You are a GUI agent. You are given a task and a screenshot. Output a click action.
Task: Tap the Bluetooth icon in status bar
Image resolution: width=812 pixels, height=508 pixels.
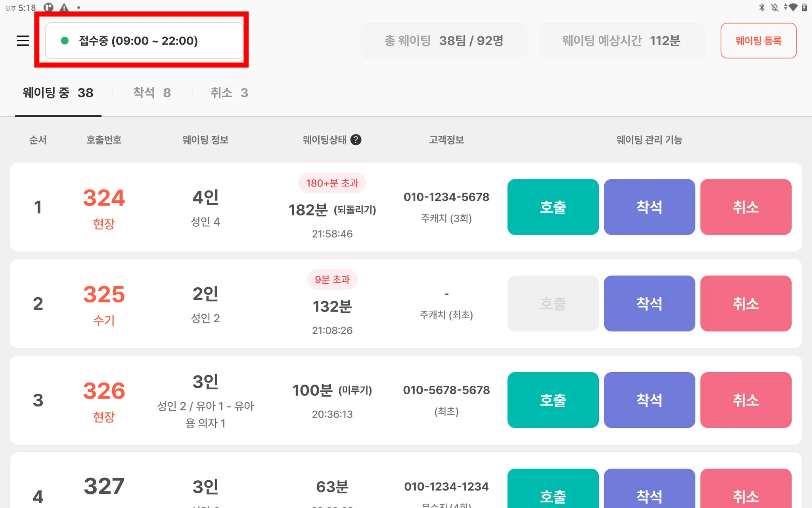(761, 8)
